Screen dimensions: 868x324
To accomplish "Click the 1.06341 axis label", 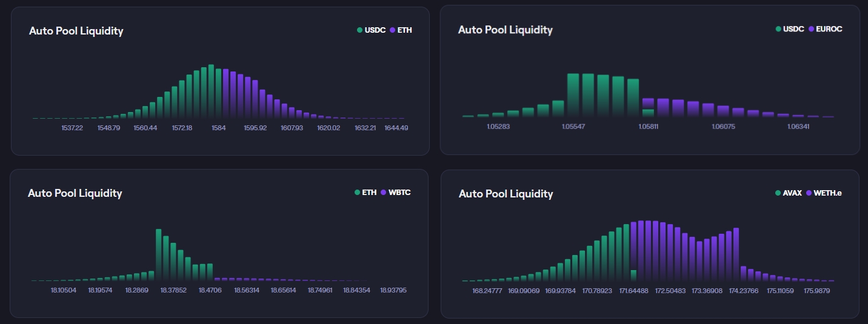I will [x=798, y=127].
